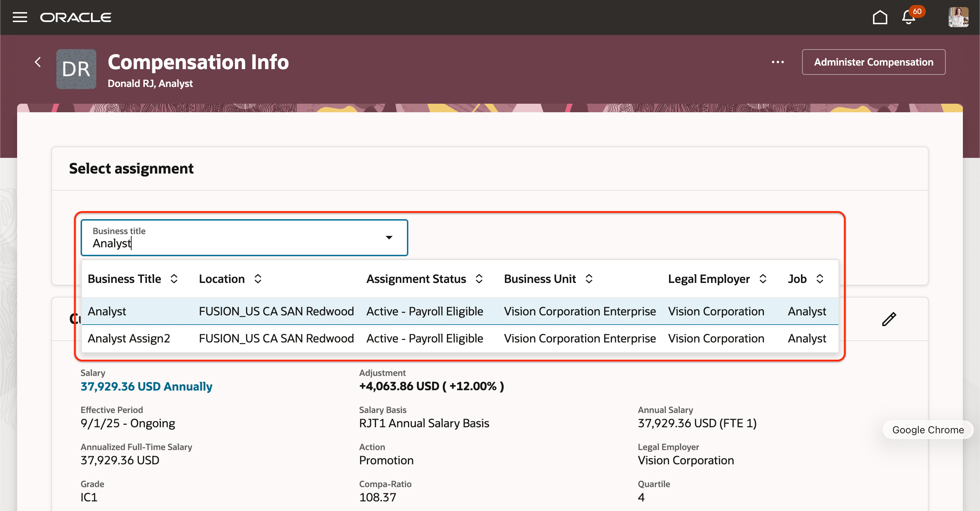Select the Analyst assignment row
The image size is (980, 511).
[460, 311]
